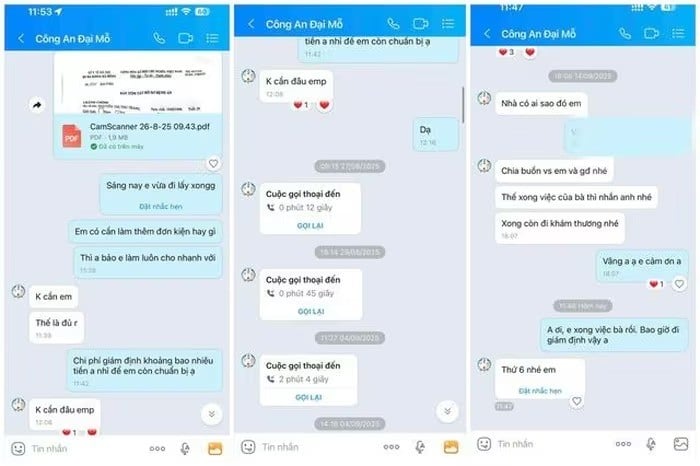Tap "Đặt nhắc hẹn" under "Thứ 6 nhé em"

point(540,391)
